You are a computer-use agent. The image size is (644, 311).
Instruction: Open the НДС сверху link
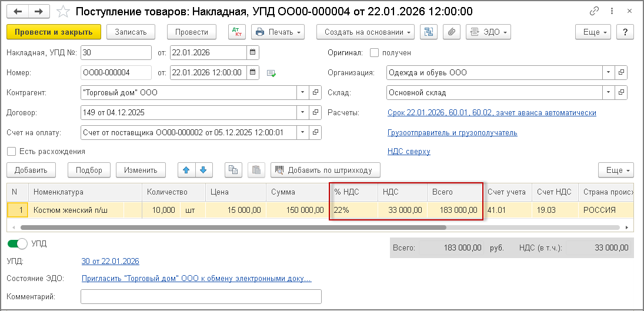click(x=409, y=152)
